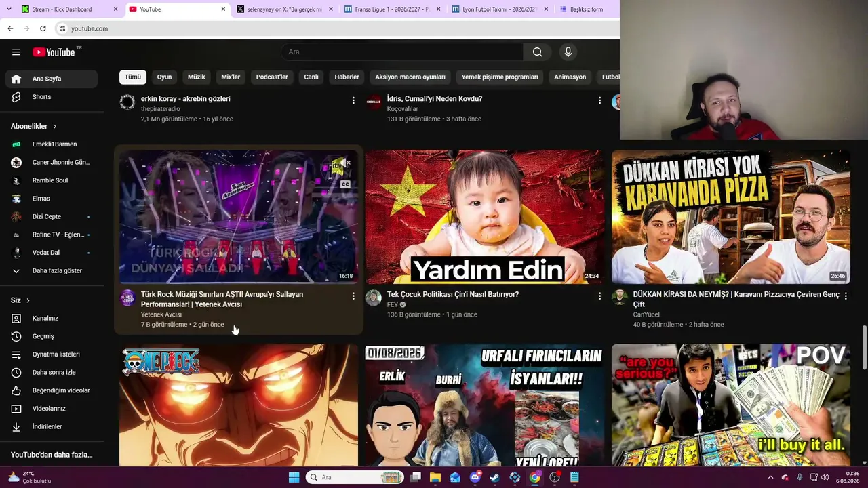Open more options for İdris, Cumali'yi video
This screenshot has height=488, width=868.
pyautogui.click(x=599, y=100)
